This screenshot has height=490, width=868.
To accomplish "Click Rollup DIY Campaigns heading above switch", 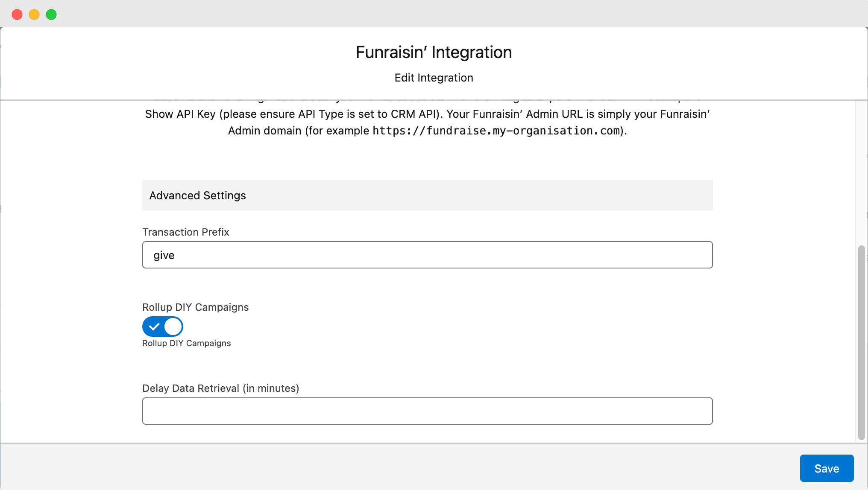I will coord(195,307).
